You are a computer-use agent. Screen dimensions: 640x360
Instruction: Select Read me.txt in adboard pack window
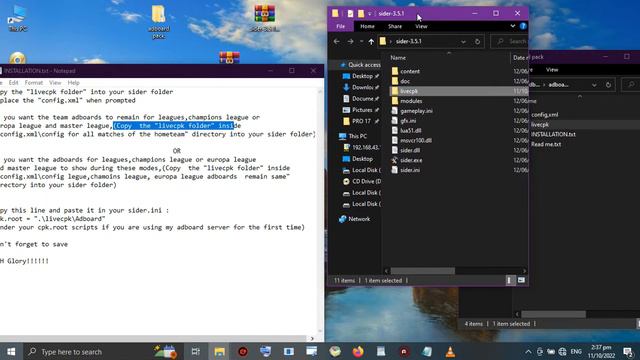point(546,144)
